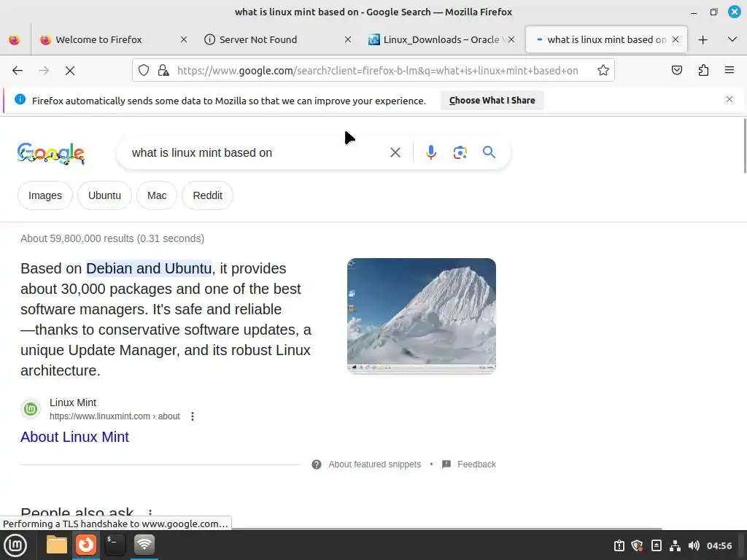Show site security padlock info
Image resolution: width=747 pixels, height=560 pixels.
pyautogui.click(x=163, y=71)
